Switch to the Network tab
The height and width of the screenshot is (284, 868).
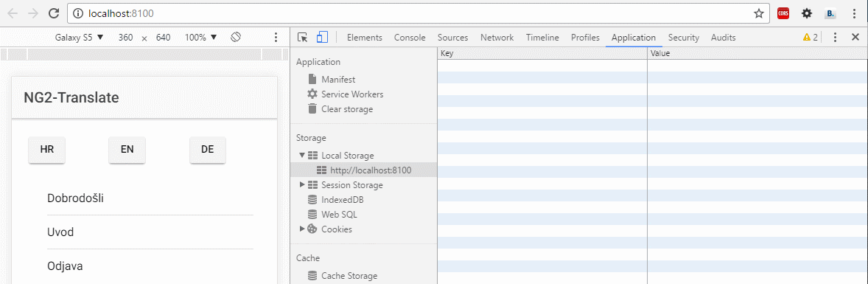tap(497, 38)
